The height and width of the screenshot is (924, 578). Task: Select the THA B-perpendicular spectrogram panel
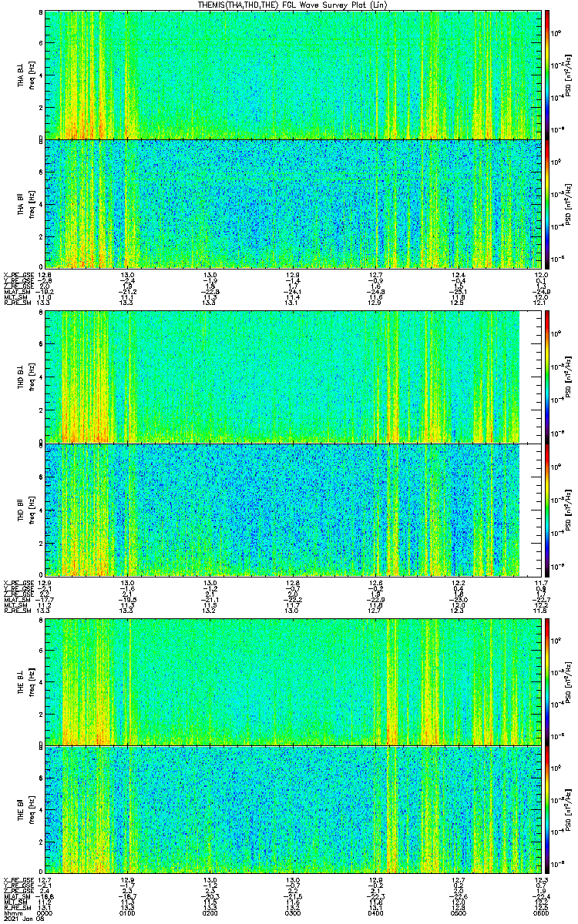point(294,74)
